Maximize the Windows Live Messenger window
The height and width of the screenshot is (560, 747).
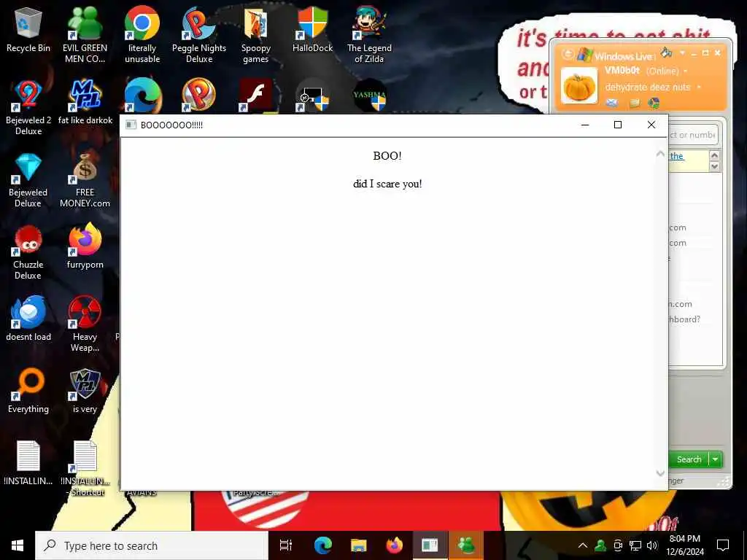coord(705,52)
